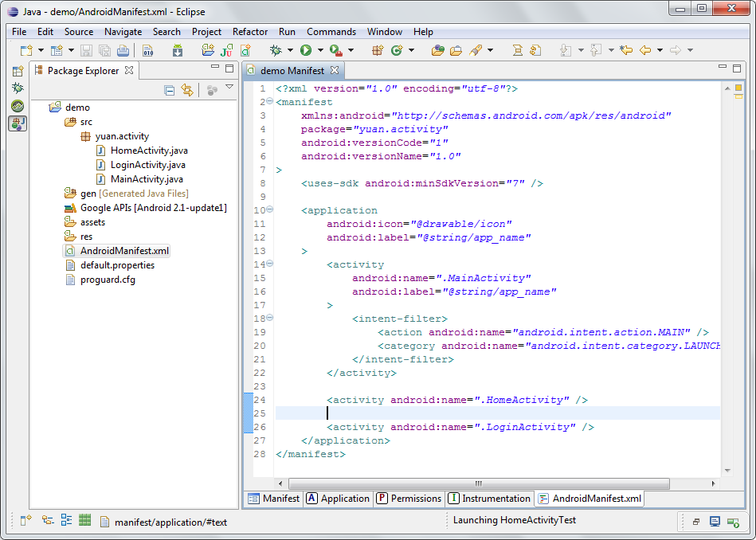This screenshot has height=540, width=756.
Task: Switch to the Application editor tab
Action: 338,499
